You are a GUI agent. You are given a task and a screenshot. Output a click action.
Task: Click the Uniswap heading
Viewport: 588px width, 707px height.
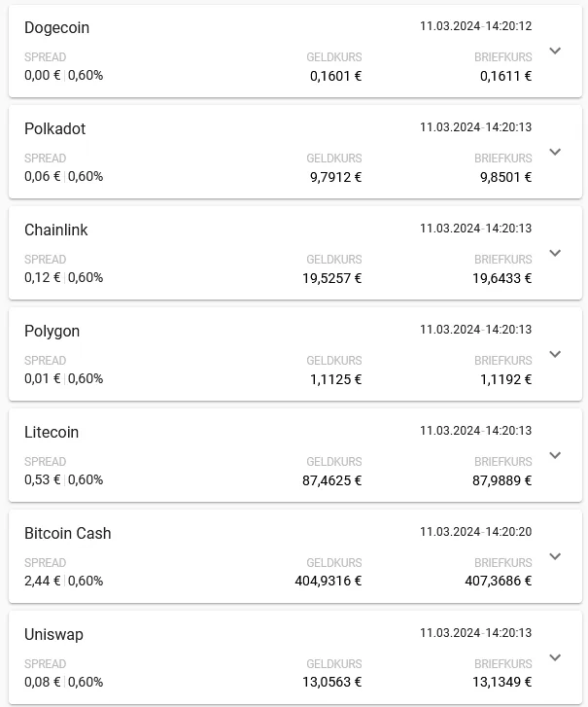coord(53,635)
